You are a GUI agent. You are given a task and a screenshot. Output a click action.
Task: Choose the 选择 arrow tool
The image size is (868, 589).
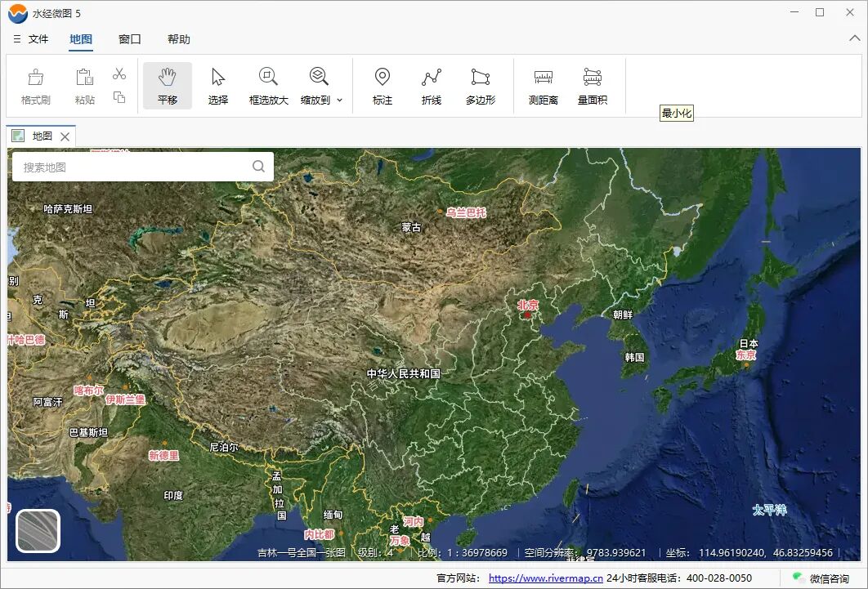(x=218, y=86)
